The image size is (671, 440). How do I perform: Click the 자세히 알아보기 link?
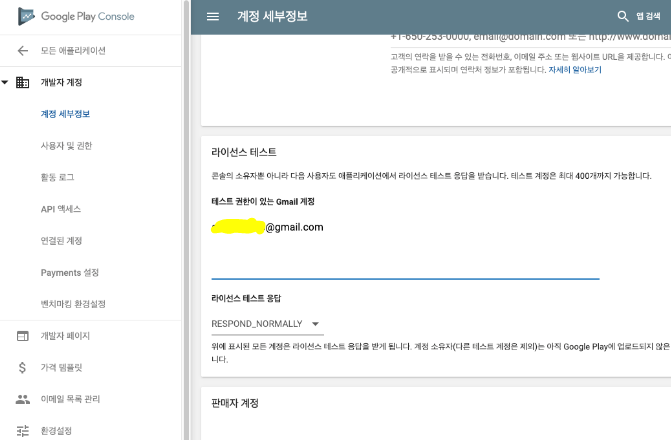point(575,69)
